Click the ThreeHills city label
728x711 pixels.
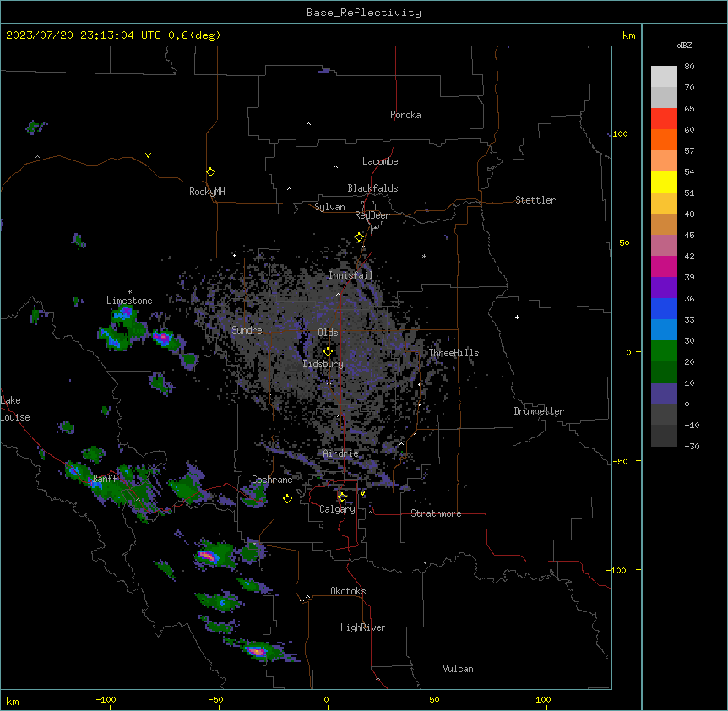coord(454,353)
